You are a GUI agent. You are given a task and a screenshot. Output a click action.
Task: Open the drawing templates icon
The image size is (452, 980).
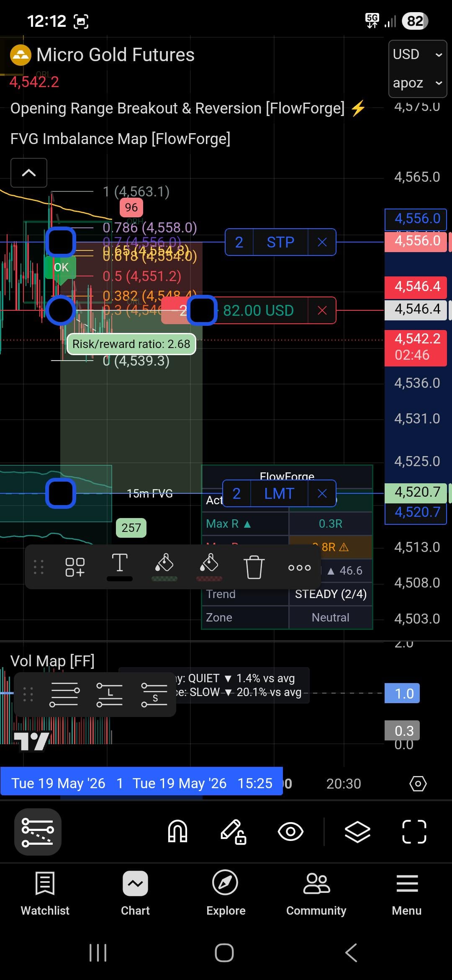point(75,567)
